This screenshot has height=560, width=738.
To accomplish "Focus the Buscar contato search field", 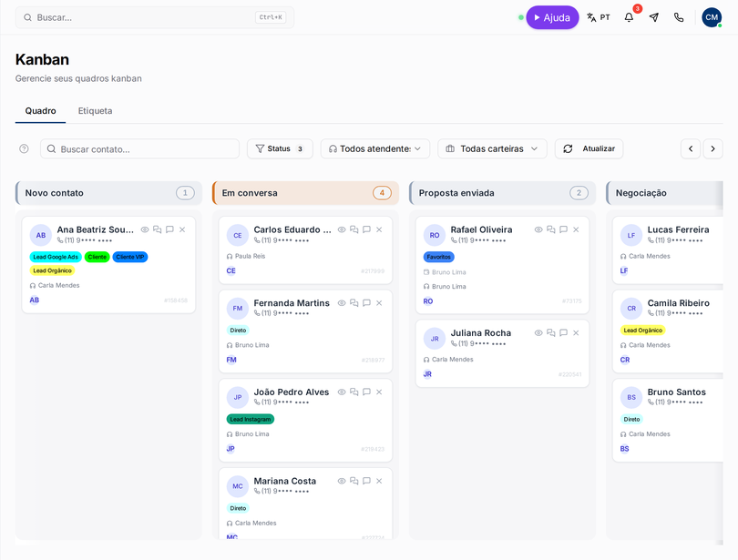I will pos(139,148).
